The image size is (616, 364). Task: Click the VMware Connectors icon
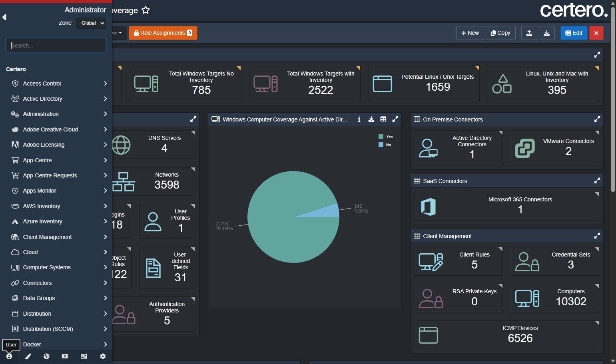coord(525,148)
